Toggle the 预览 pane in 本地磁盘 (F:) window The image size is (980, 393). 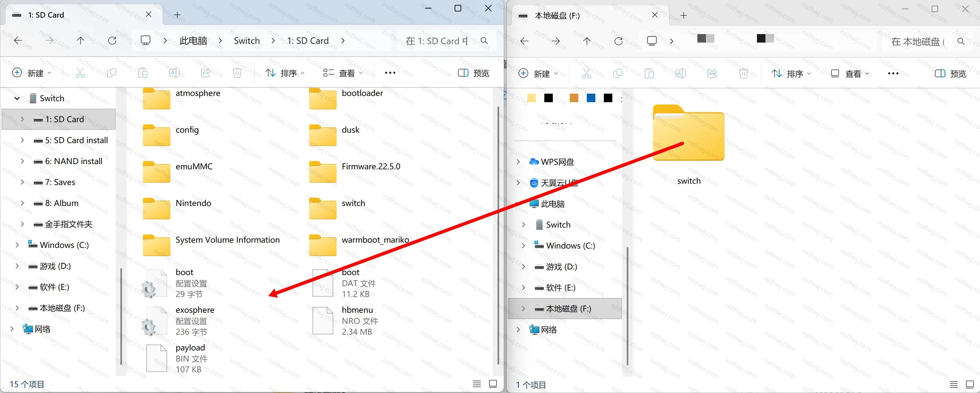[x=950, y=73]
